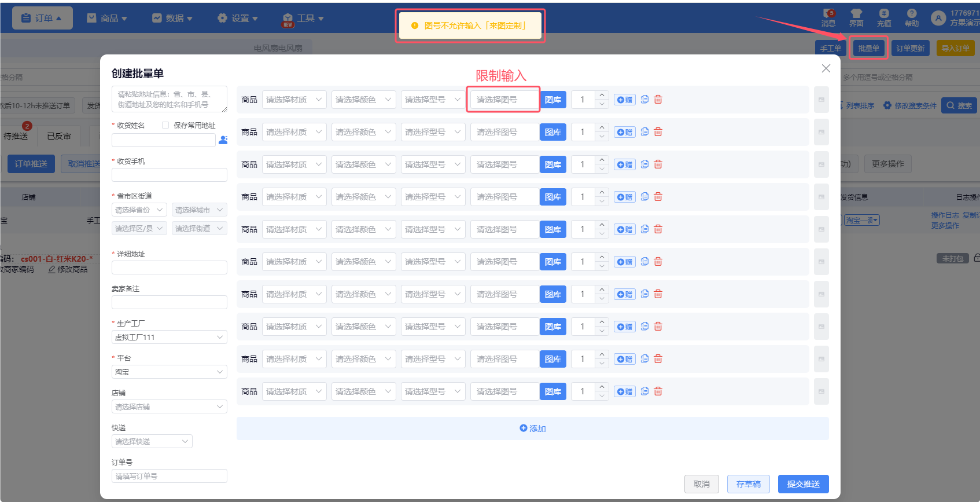Open 请选择型号 dropdown in first 商品 row
Viewport: 980px width, 502px height.
[x=433, y=100]
